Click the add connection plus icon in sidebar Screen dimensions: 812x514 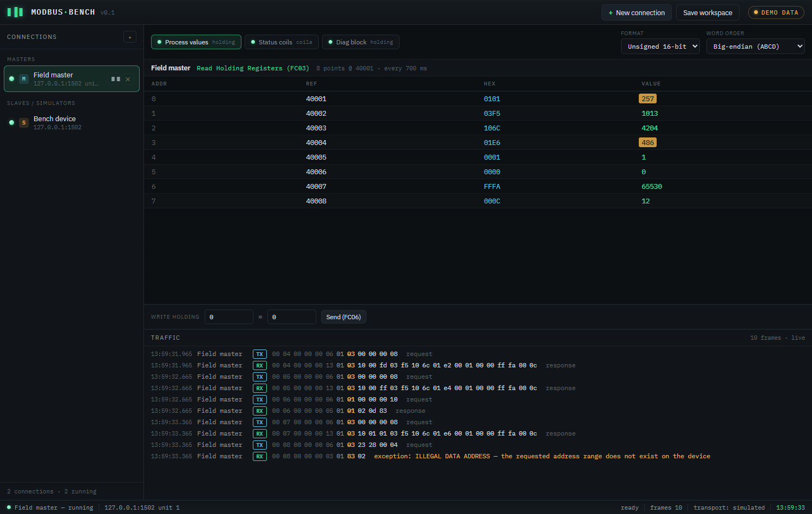pos(130,37)
